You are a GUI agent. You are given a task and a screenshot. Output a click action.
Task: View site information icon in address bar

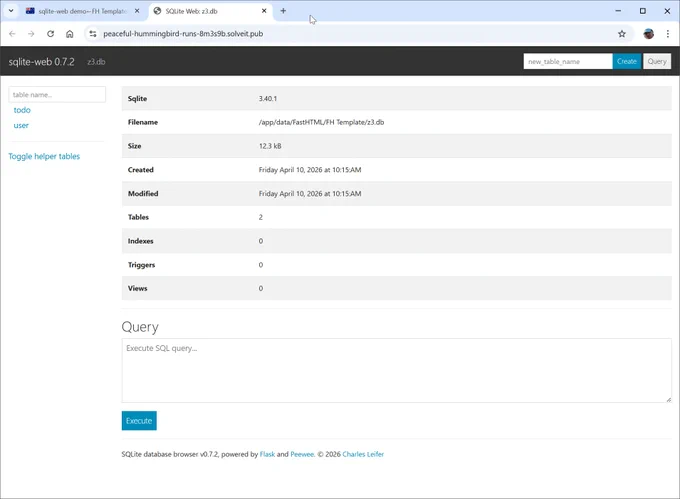pyautogui.click(x=92, y=34)
